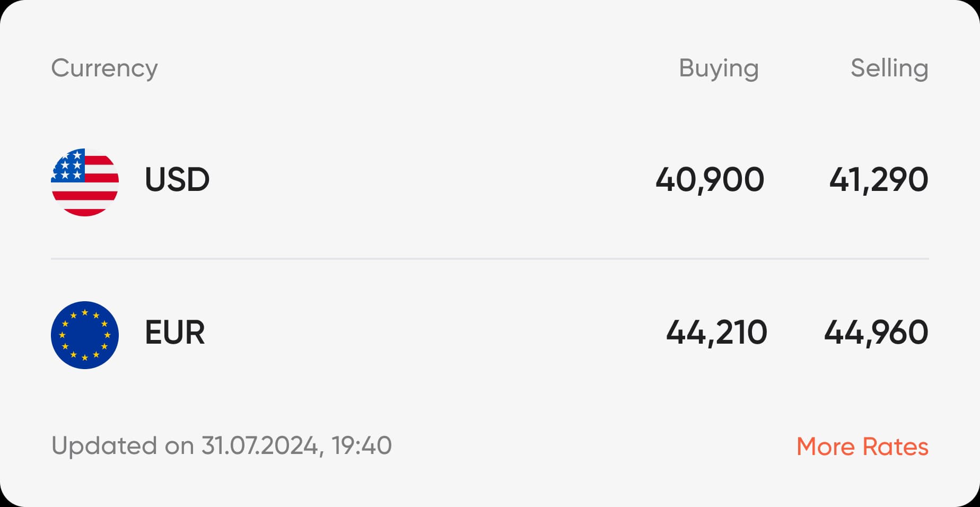The image size is (980, 507).
Task: Click the Buying column header
Action: click(x=719, y=68)
